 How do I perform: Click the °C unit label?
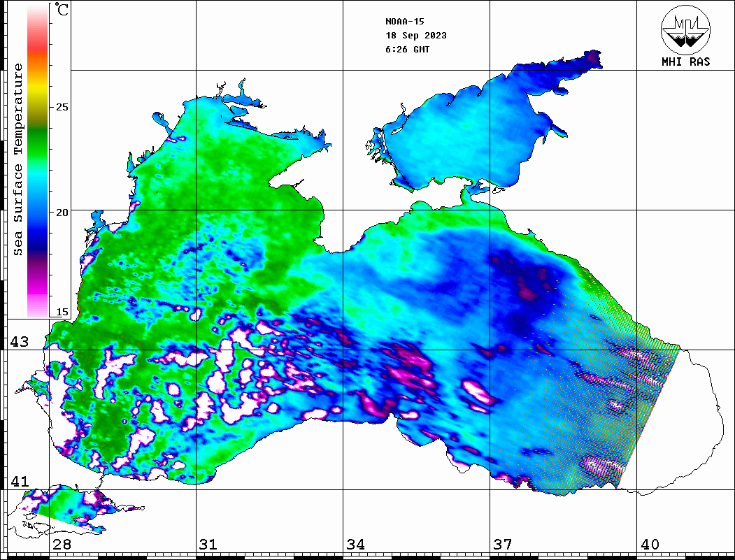62,9
